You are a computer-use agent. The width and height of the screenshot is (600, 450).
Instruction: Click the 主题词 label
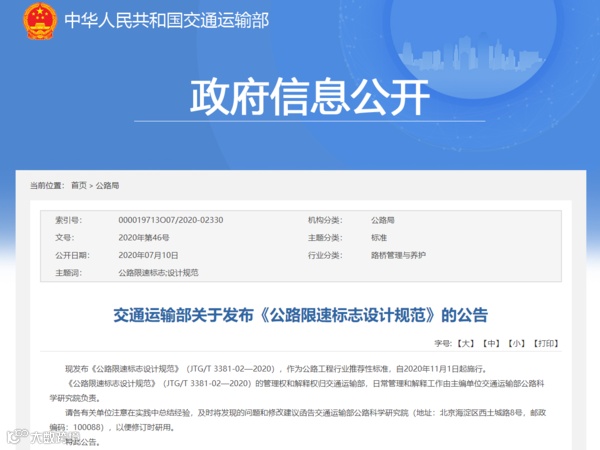[68, 273]
